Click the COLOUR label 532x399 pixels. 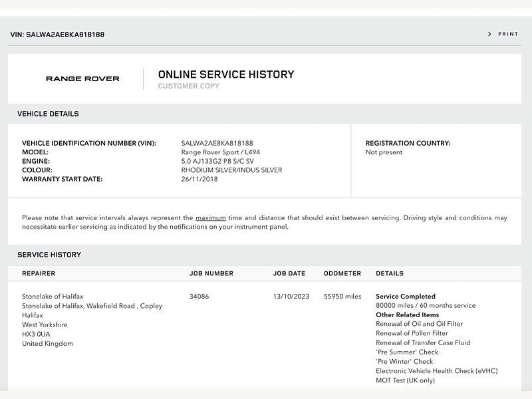click(37, 170)
